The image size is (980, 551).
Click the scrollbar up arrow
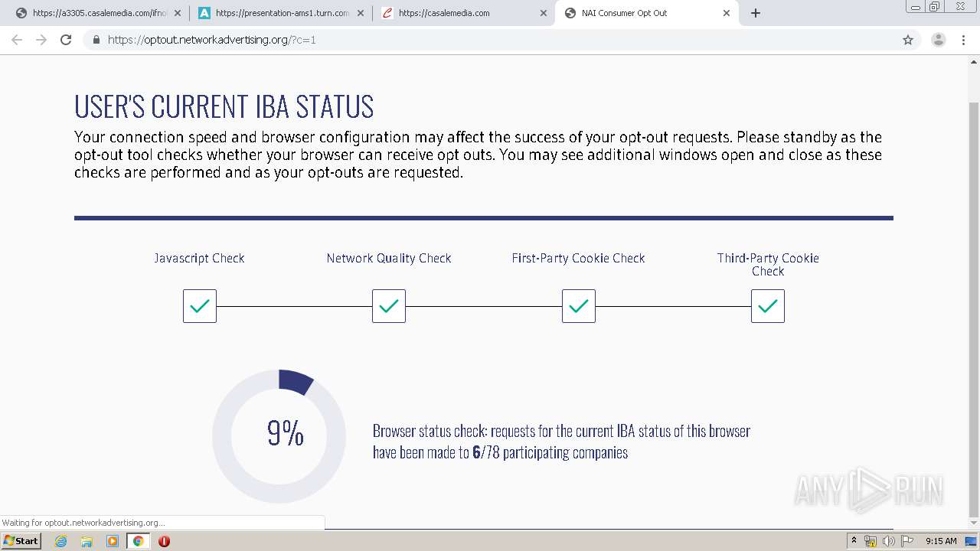[x=974, y=62]
